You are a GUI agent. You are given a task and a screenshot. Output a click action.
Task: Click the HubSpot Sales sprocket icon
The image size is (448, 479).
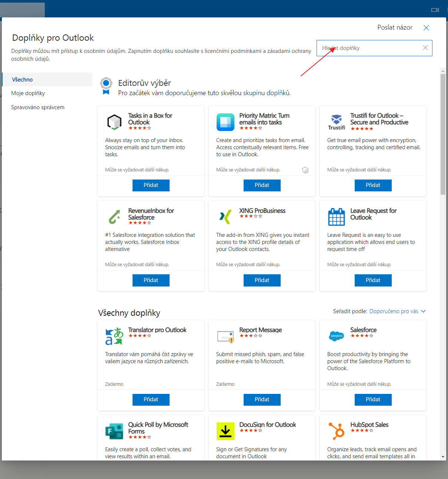[337, 431]
